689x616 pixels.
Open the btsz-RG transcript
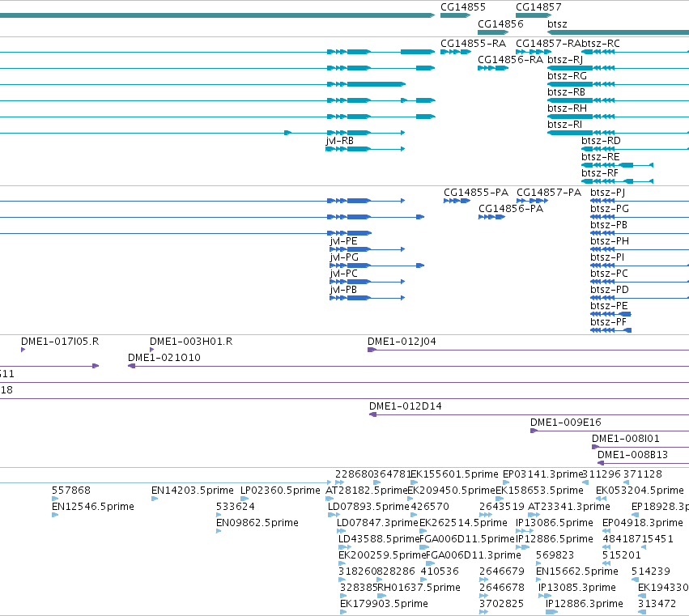pos(567,76)
